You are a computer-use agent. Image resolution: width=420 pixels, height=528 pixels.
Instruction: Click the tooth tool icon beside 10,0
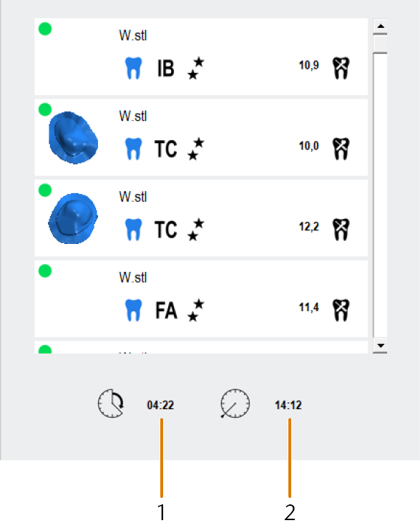click(341, 149)
